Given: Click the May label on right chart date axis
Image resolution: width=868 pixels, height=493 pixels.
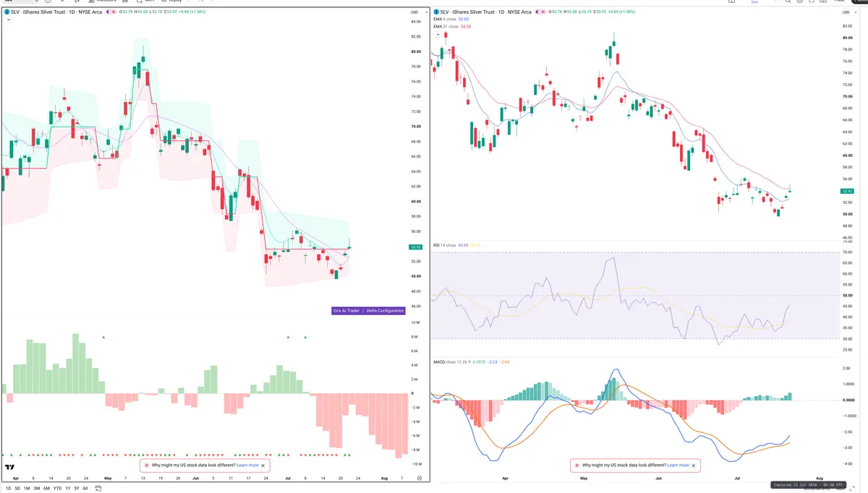Looking at the screenshot, I should 583,478.
